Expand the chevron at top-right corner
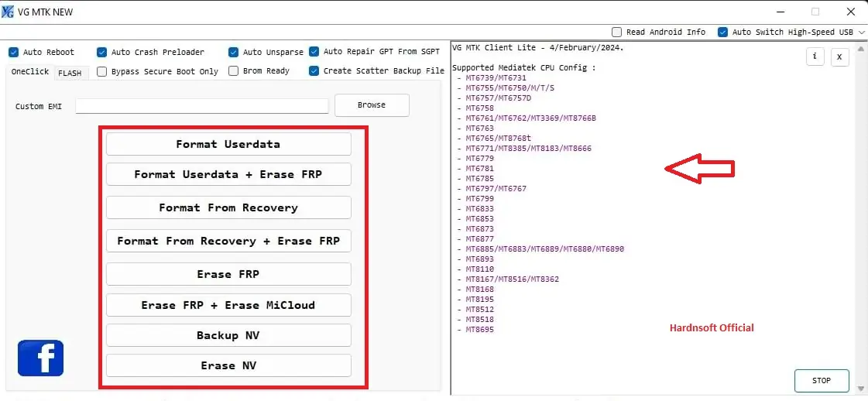Viewport: 868px width, 401px height. click(x=861, y=33)
